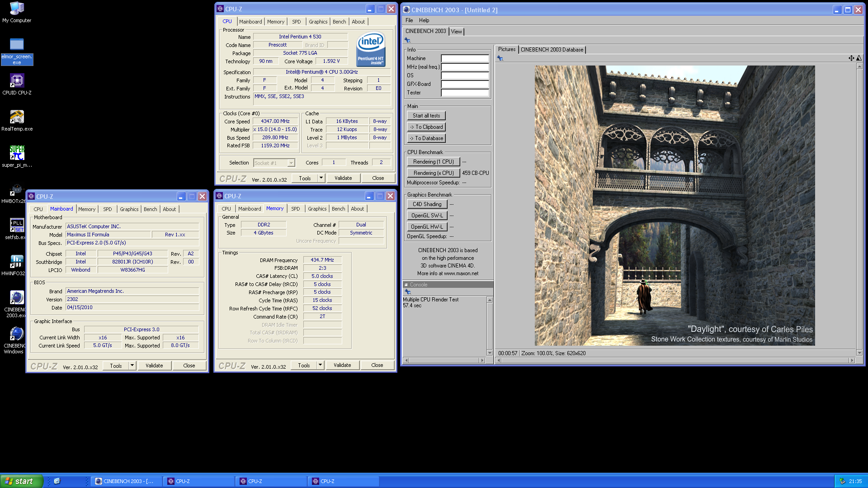Open About tab in top CPU-Z window
Screen dimensions: 868x488
coord(359,22)
